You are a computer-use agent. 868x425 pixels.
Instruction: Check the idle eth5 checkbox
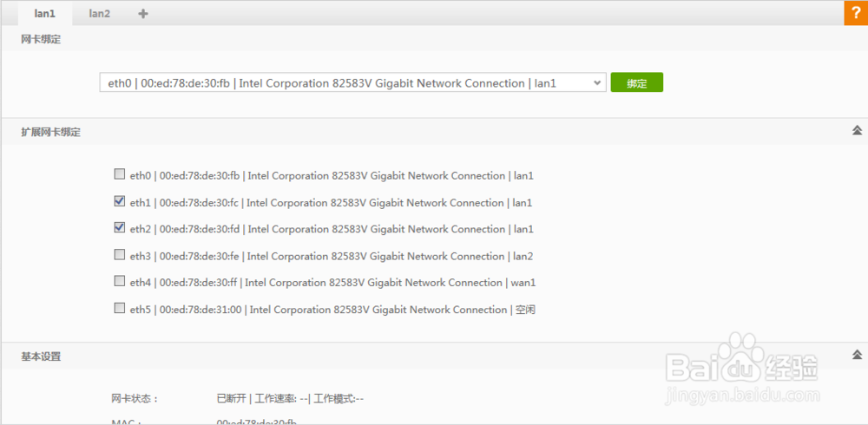click(119, 308)
